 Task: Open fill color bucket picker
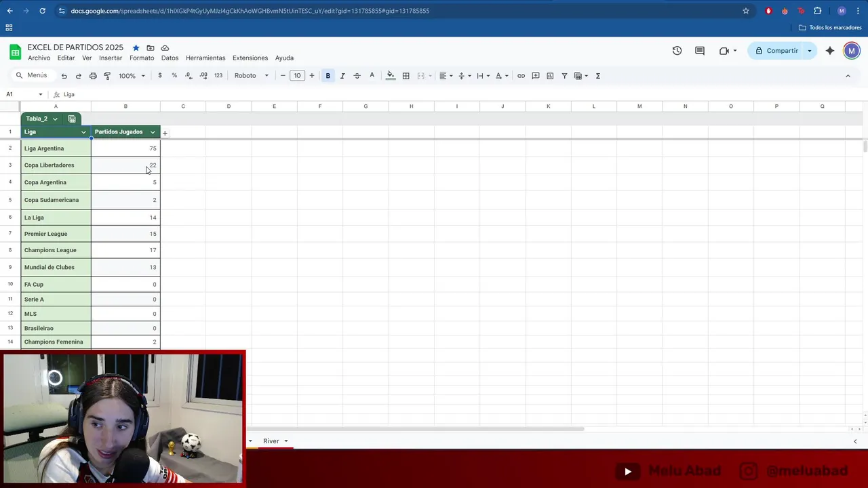pyautogui.click(x=391, y=76)
